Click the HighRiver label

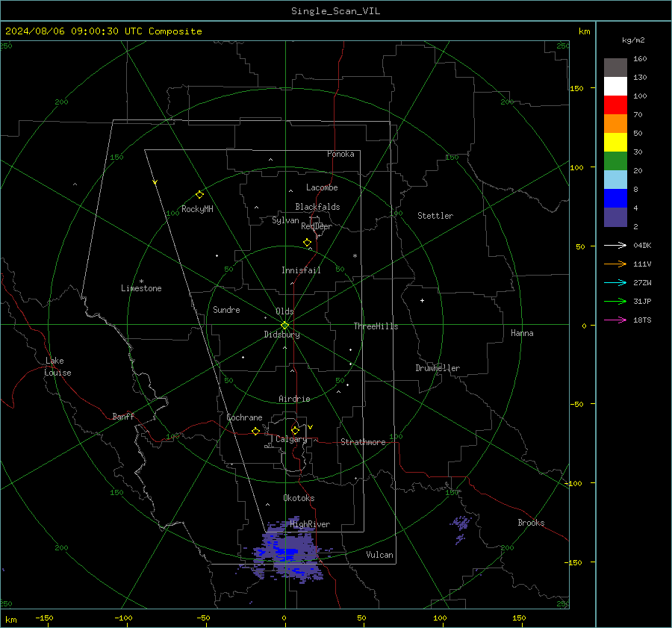pos(310,524)
